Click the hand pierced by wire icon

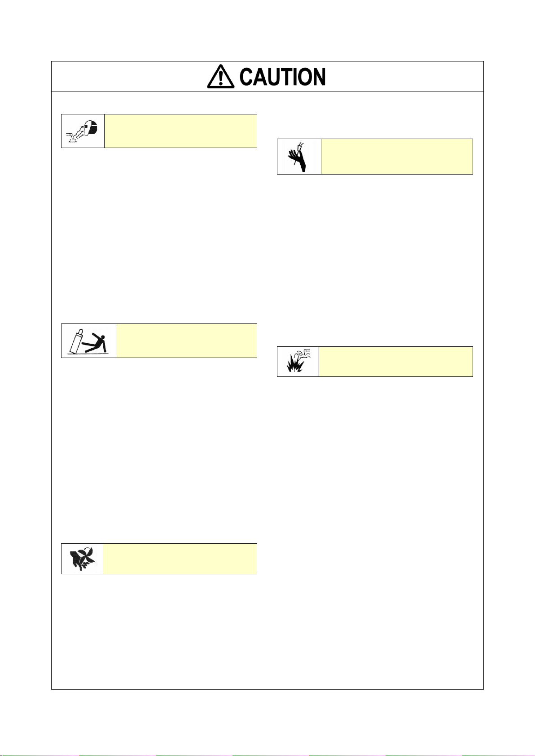point(299,157)
